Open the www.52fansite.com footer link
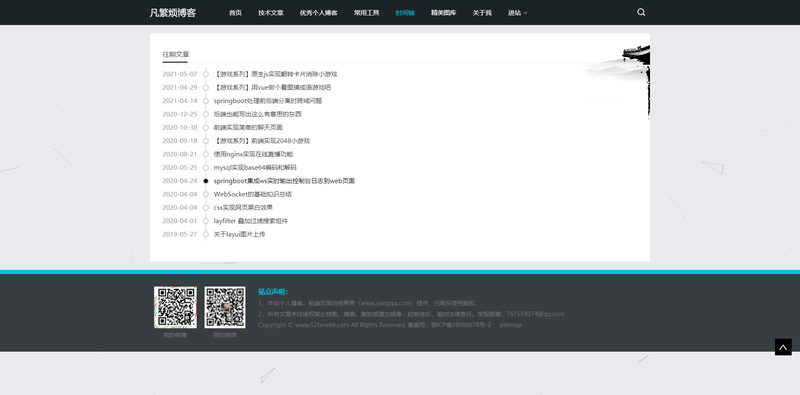 coord(322,325)
